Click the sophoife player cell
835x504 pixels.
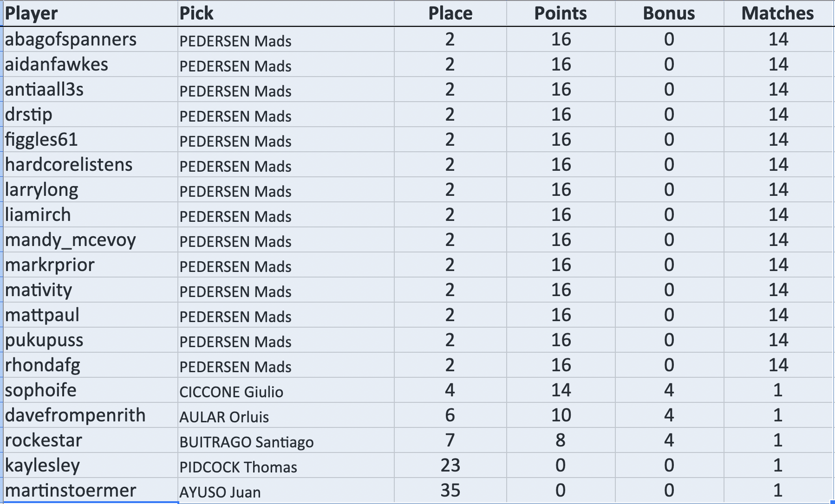pos(41,390)
